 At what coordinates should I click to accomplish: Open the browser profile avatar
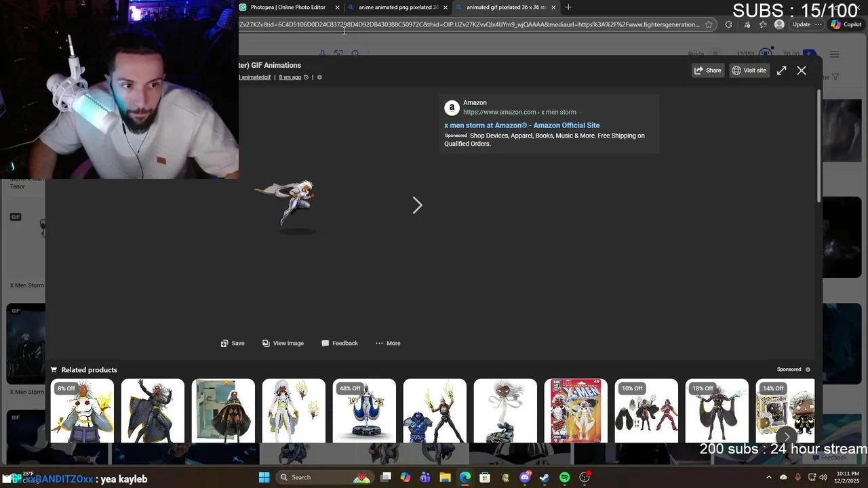(x=779, y=24)
